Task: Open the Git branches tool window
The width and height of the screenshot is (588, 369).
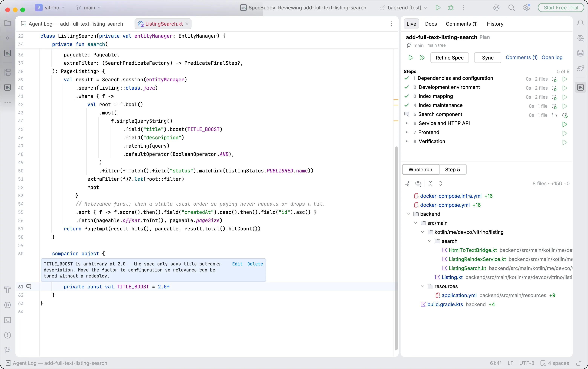Action: point(8,350)
